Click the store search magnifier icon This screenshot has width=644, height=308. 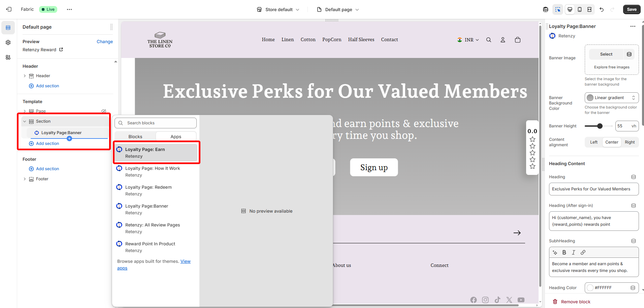[489, 40]
